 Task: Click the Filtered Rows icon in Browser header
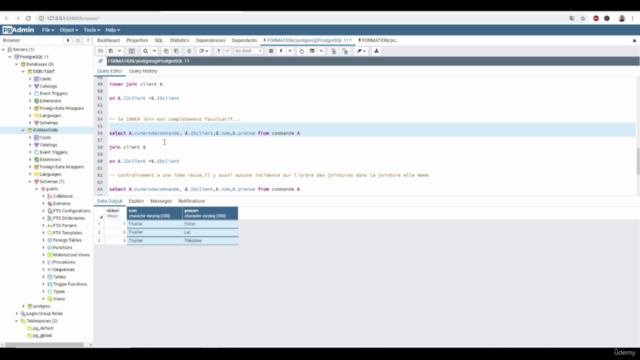87,40
